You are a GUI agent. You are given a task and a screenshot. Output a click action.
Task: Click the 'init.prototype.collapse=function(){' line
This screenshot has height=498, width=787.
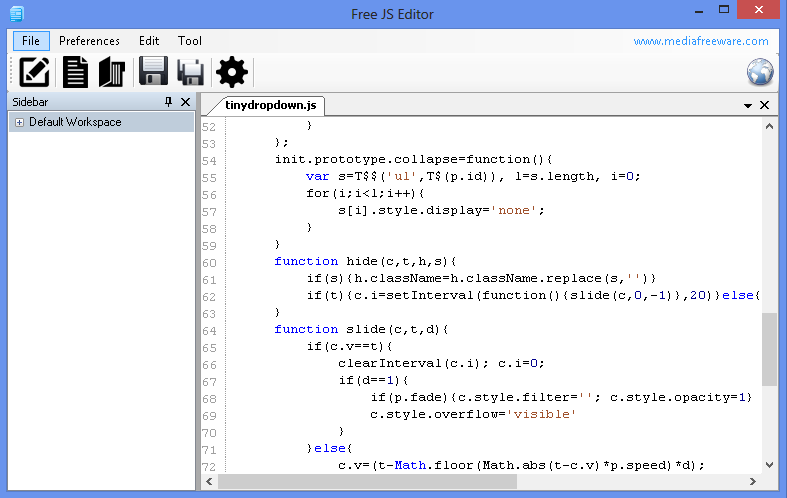pos(414,160)
